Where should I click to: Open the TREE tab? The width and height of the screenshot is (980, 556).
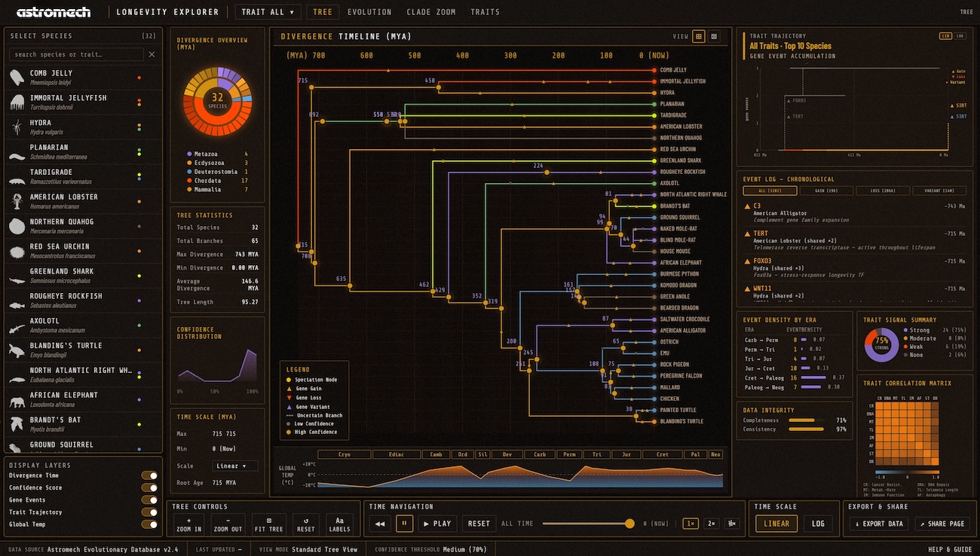pyautogui.click(x=323, y=12)
